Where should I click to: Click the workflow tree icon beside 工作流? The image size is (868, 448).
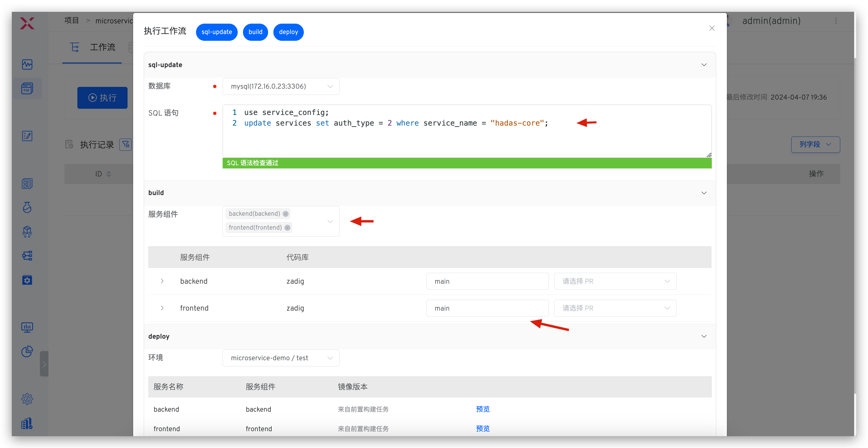[x=74, y=47]
